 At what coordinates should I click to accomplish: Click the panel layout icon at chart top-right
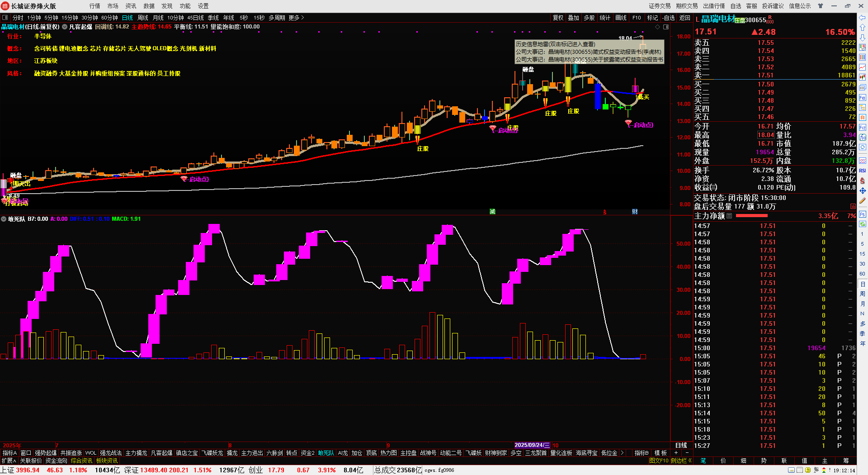(x=665, y=27)
